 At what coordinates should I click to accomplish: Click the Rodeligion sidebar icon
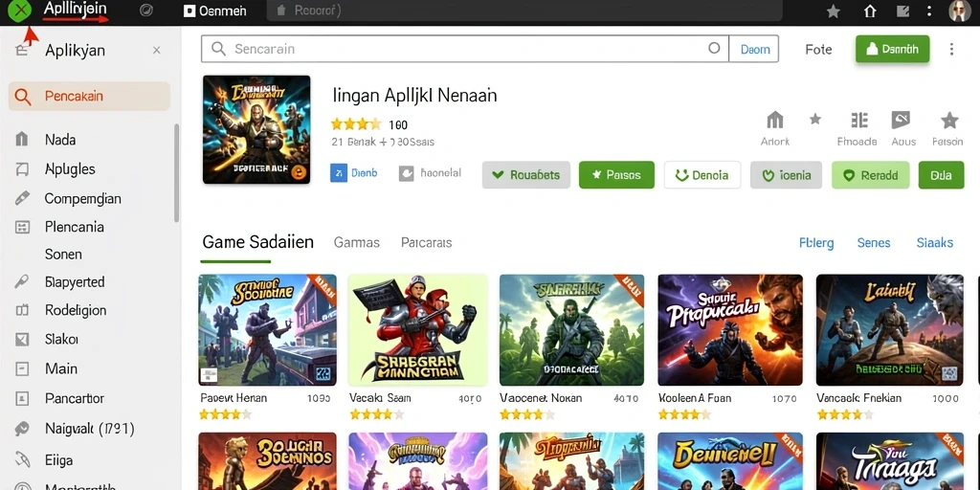[22, 310]
